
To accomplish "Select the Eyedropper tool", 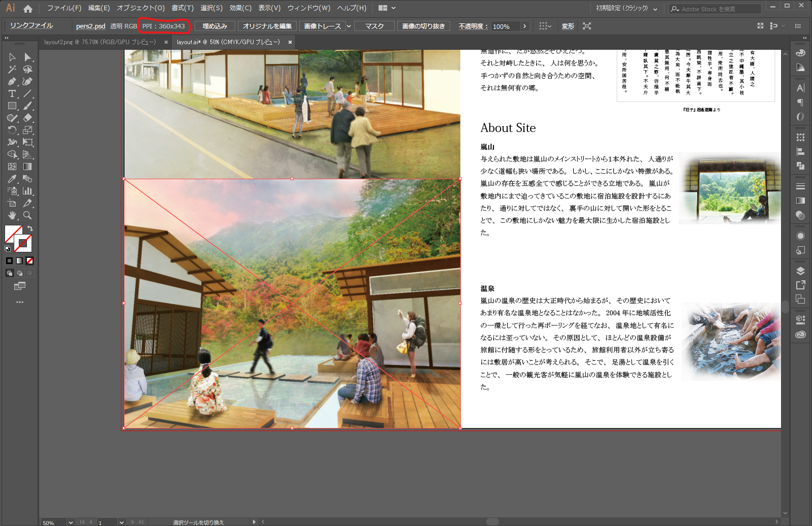I will tap(12, 179).
